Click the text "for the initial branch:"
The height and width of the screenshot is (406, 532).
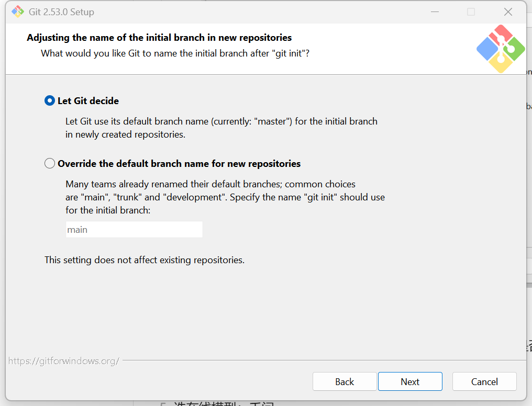108,210
